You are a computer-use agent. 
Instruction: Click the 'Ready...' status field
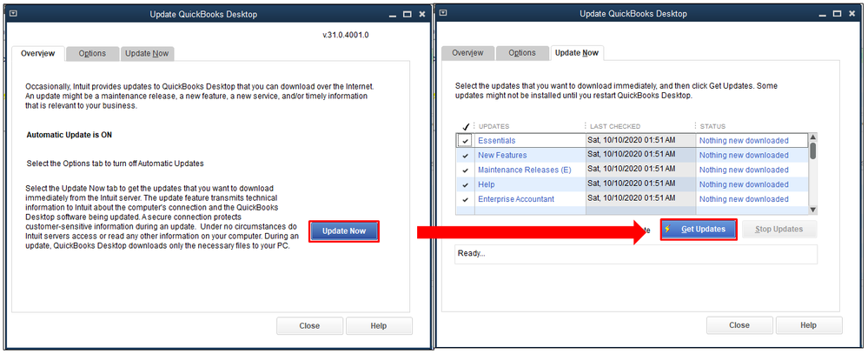(635, 254)
